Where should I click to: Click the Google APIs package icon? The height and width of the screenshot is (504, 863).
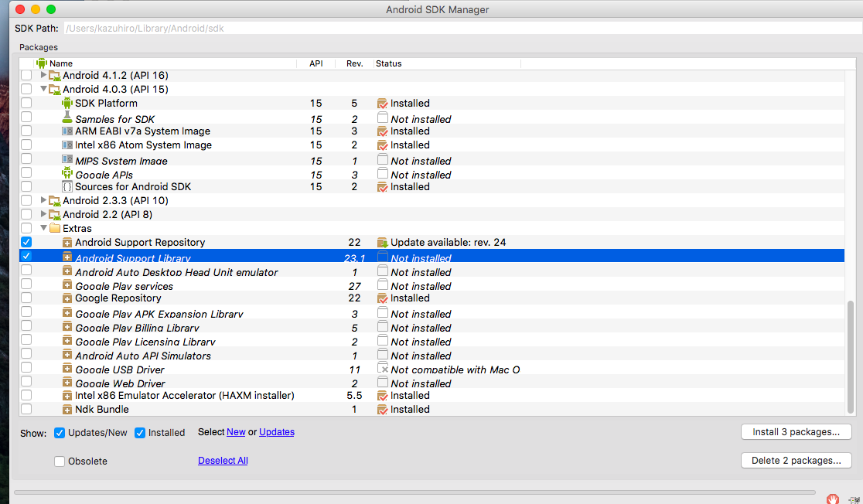point(68,174)
